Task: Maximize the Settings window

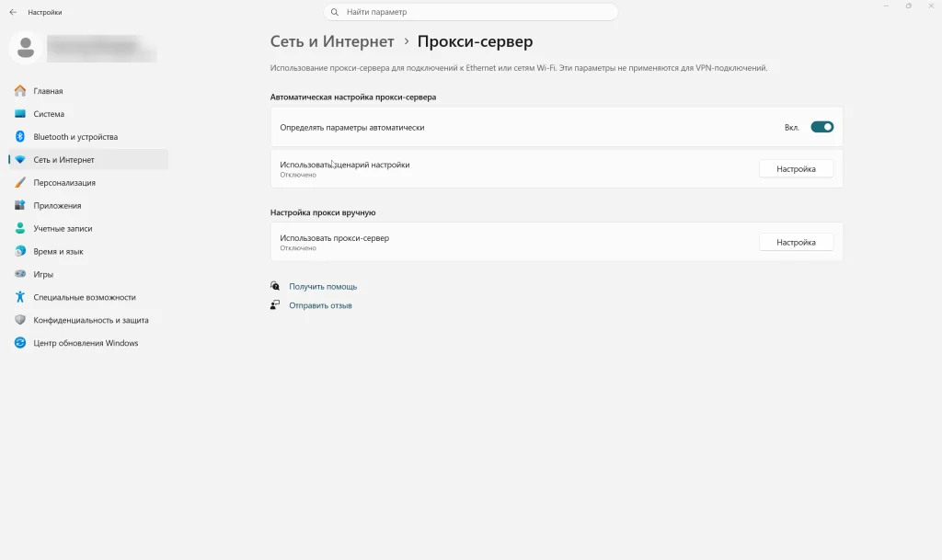Action: (908, 6)
